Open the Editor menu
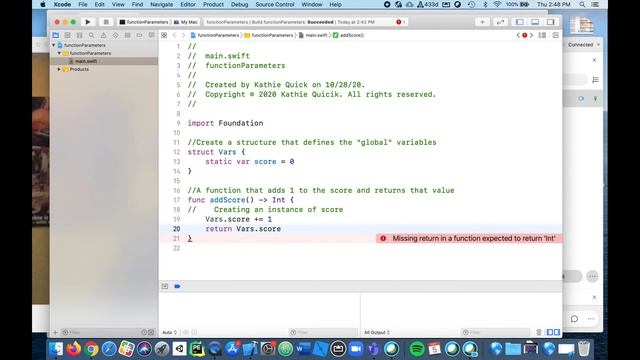This screenshot has width=640, height=360. (188, 4)
